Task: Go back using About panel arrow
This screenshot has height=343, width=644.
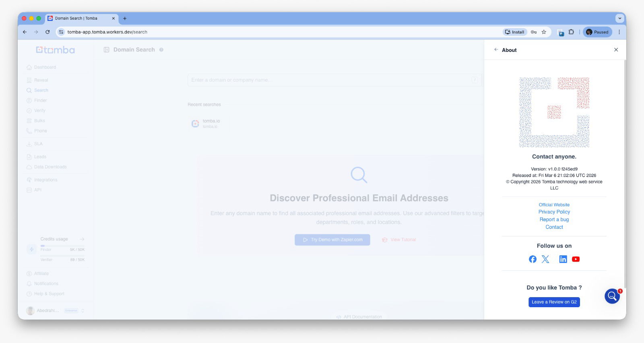Action: (496, 50)
